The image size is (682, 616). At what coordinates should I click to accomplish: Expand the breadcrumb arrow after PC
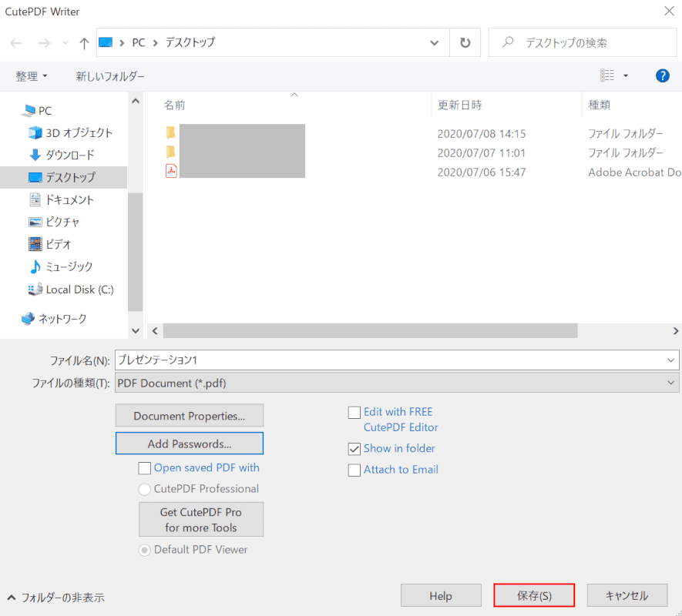click(155, 42)
